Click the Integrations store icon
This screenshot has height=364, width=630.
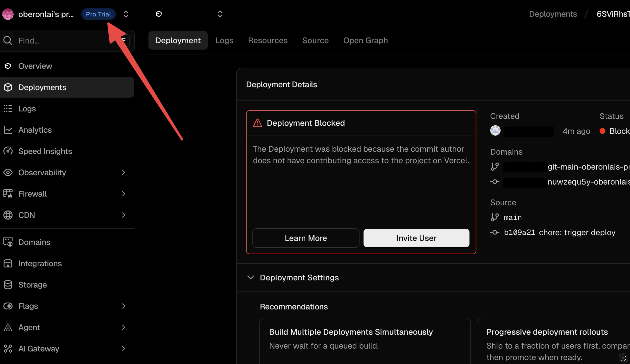8,263
